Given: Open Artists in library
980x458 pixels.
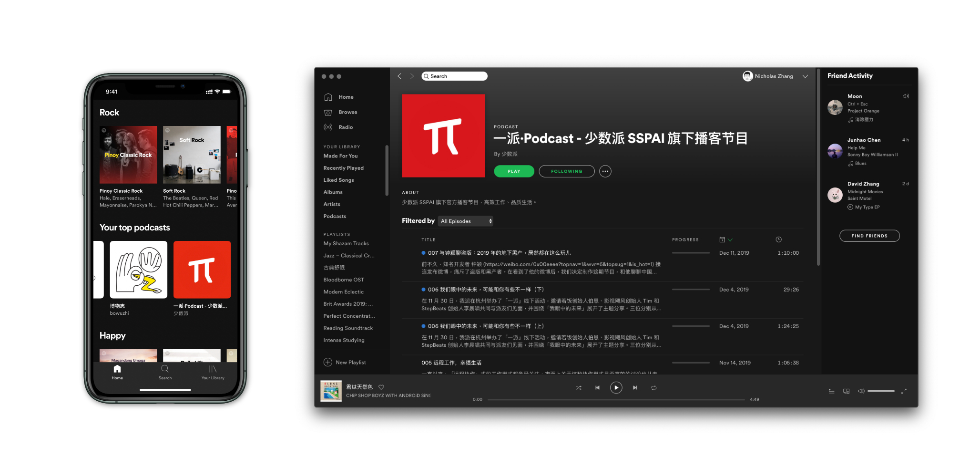Looking at the screenshot, I should [332, 204].
